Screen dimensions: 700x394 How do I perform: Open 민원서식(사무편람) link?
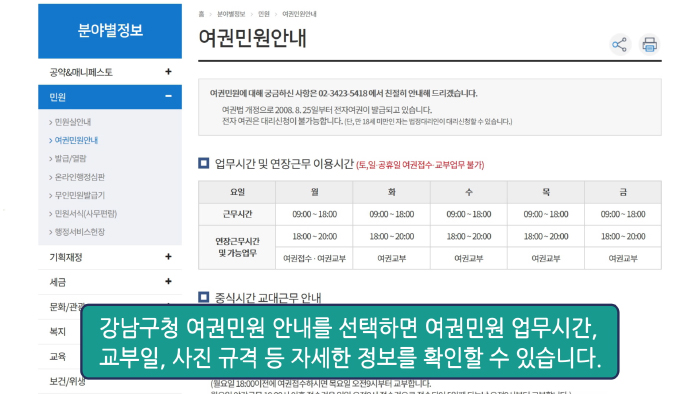tap(85, 214)
